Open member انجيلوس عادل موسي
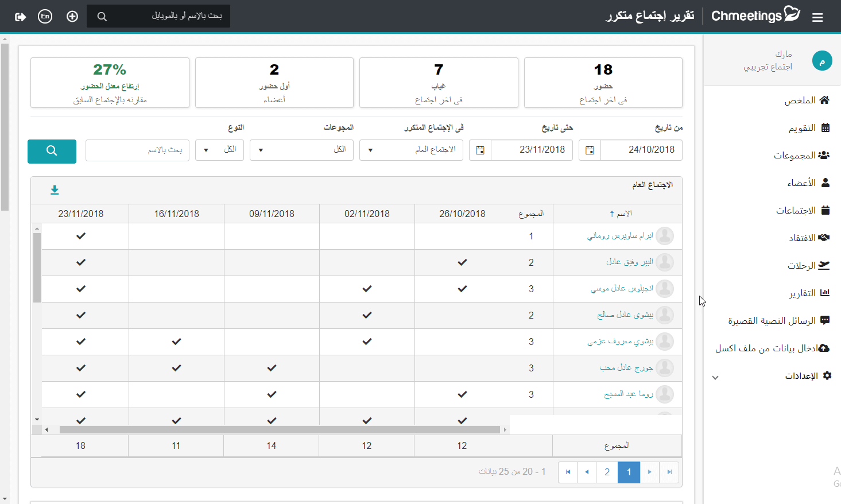The height and width of the screenshot is (504, 841). 622,289
